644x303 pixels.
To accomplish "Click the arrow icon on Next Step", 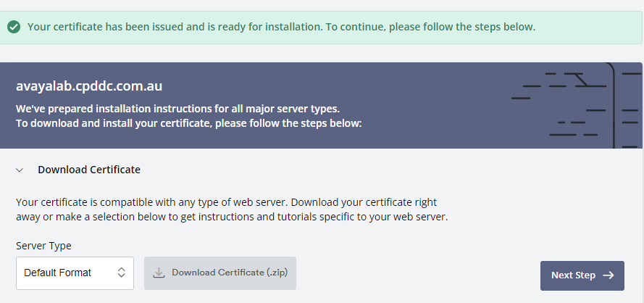I will (x=609, y=275).
